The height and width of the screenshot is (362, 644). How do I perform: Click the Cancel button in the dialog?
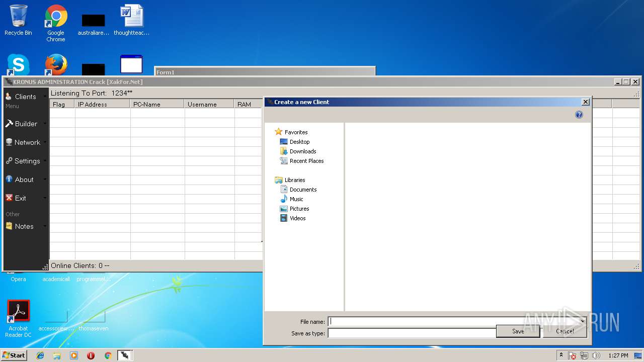pos(565,331)
